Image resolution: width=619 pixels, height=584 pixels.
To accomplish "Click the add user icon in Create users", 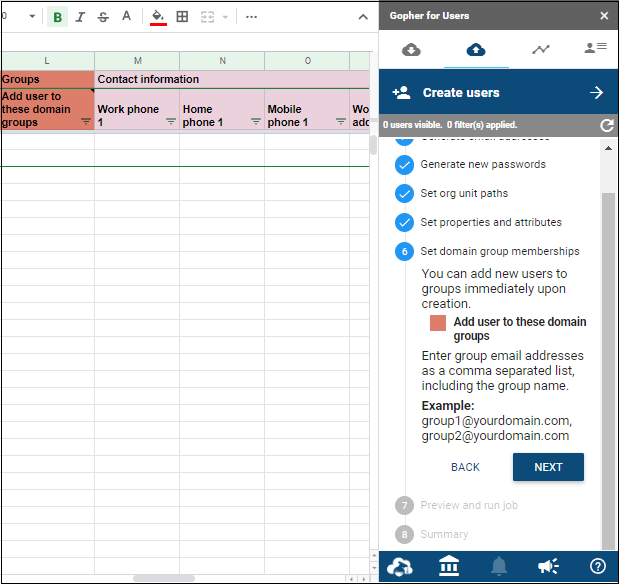I will coord(401,93).
